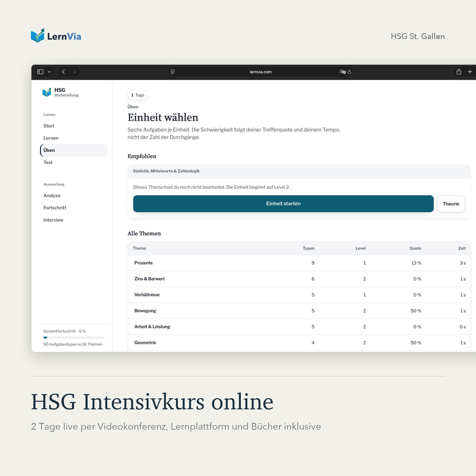Click the 50 % quote for Bewegung
476x476 pixels.
416,311
